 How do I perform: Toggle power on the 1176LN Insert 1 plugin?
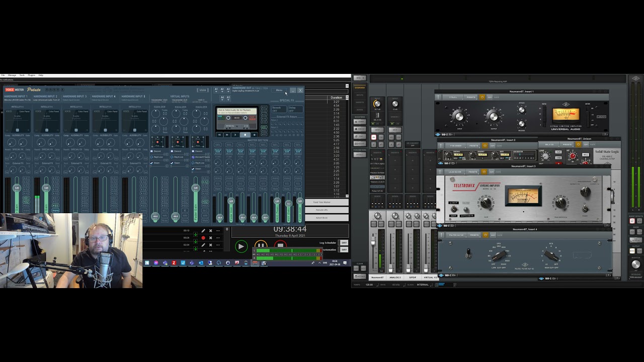click(482, 97)
